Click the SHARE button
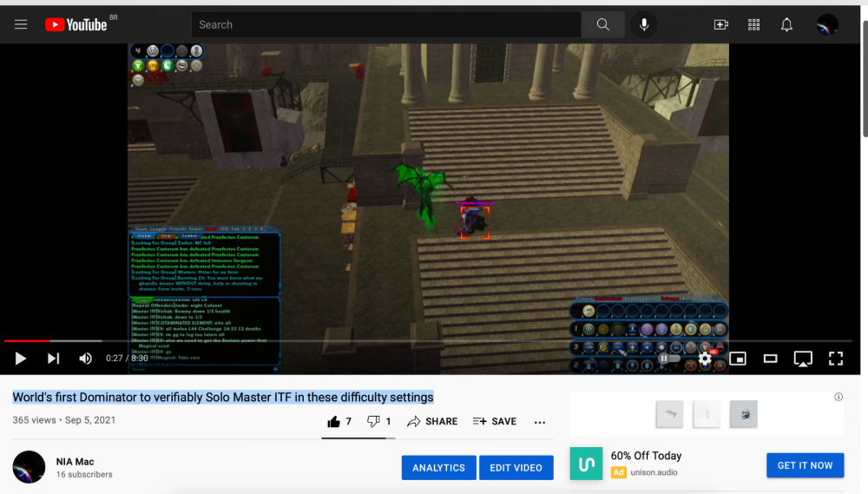 pyautogui.click(x=432, y=421)
